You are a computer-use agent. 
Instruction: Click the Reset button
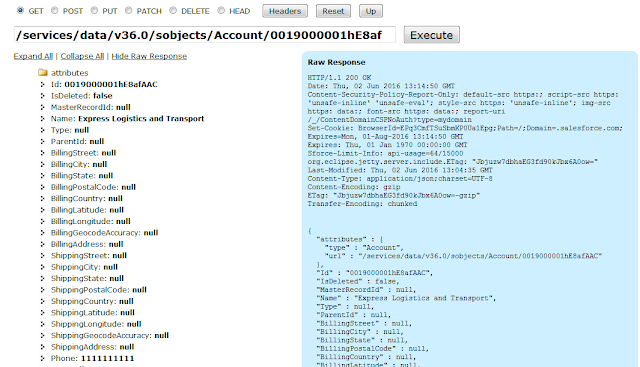click(333, 11)
